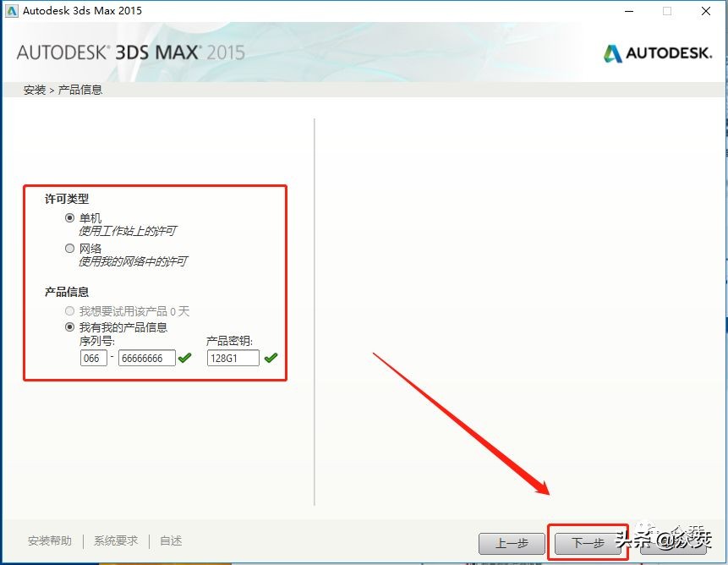Open the 安装帮助 link
The width and height of the screenshot is (728, 565).
(50, 540)
